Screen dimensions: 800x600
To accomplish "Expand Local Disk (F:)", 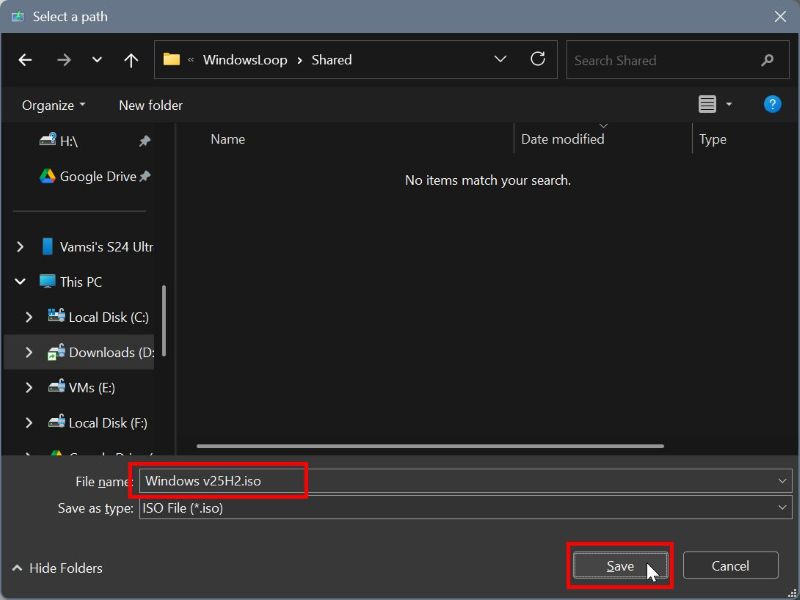I will (29, 423).
